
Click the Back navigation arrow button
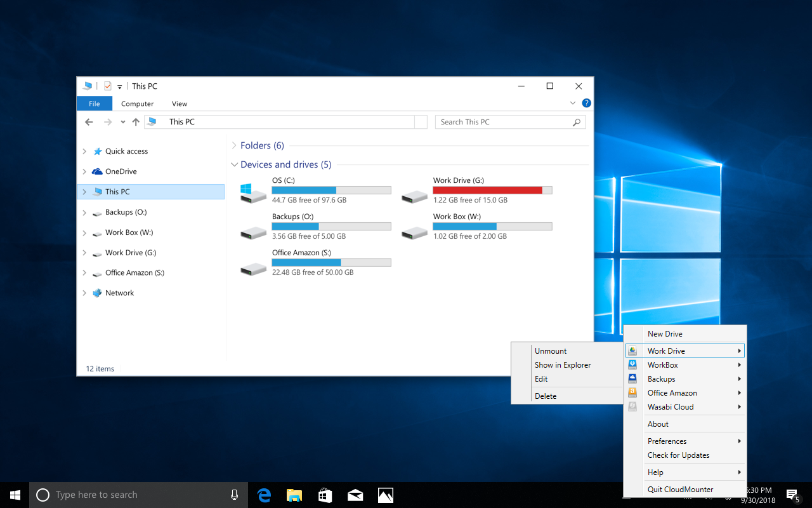(89, 122)
